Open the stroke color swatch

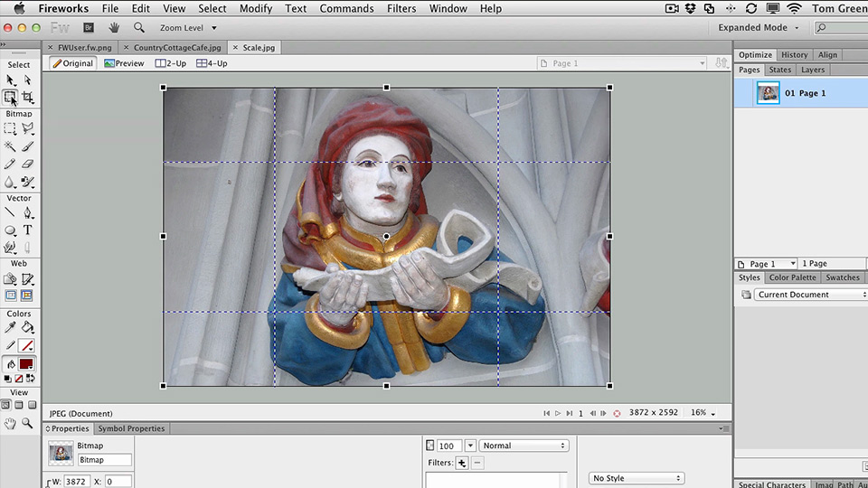click(26, 346)
